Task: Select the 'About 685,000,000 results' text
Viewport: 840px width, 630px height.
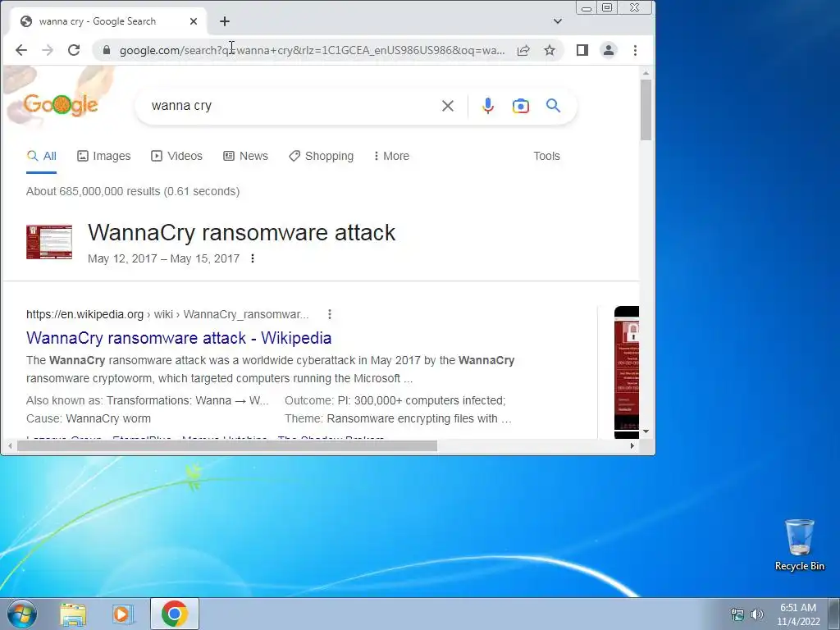Action: tap(133, 191)
